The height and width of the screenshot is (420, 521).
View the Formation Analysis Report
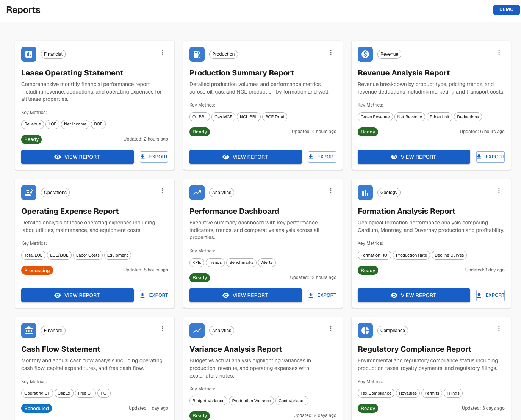[413, 295]
